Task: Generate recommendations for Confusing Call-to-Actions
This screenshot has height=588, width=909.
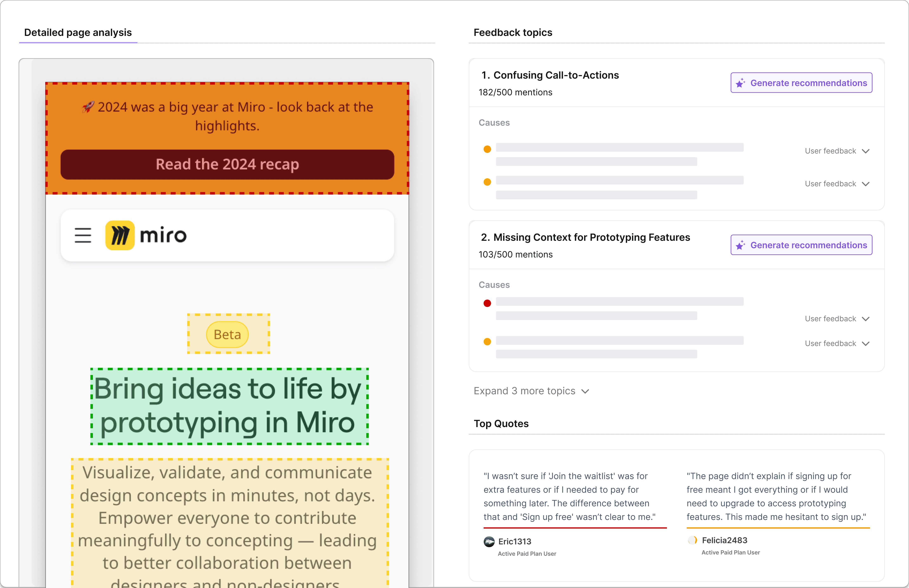Action: click(x=801, y=83)
